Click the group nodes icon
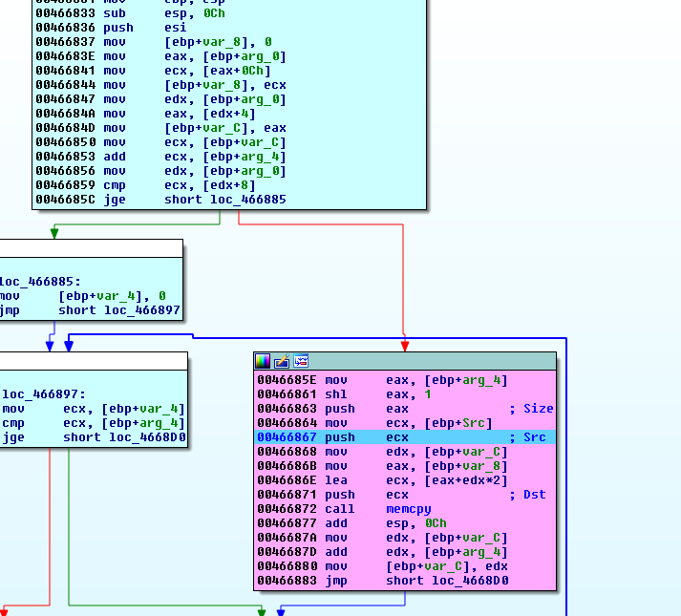The image size is (681, 616). tap(301, 361)
